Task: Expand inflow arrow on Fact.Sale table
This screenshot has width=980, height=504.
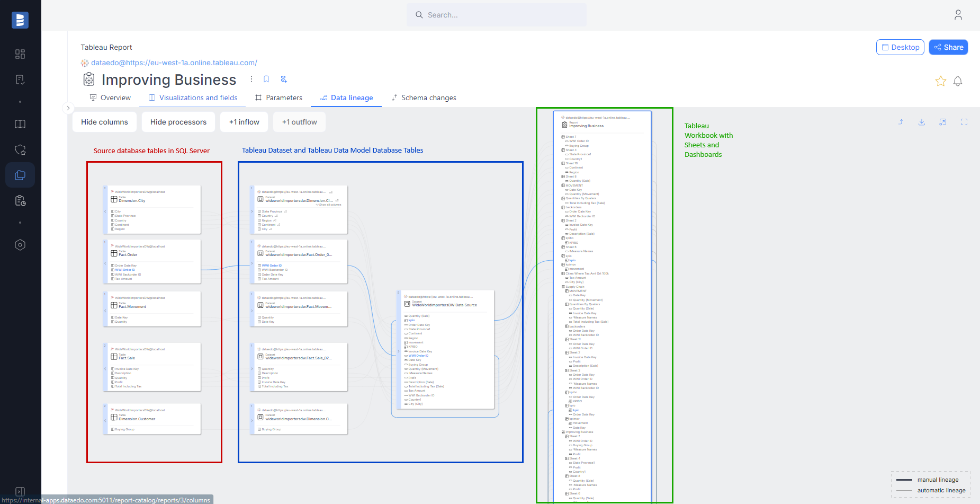Action: (105, 368)
